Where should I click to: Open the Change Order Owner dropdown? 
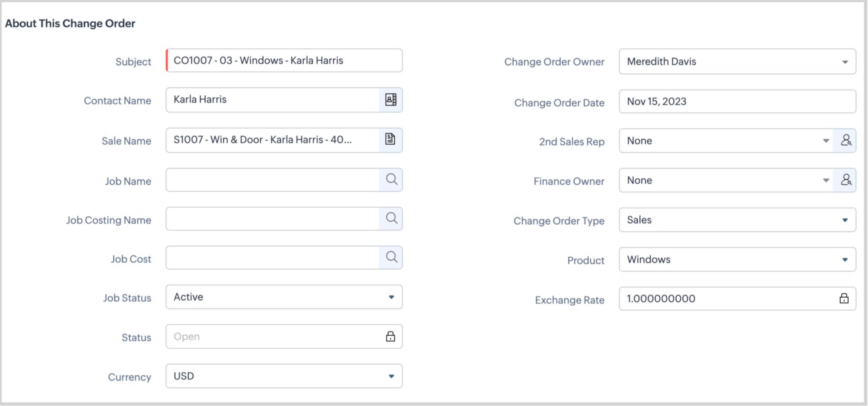(845, 62)
